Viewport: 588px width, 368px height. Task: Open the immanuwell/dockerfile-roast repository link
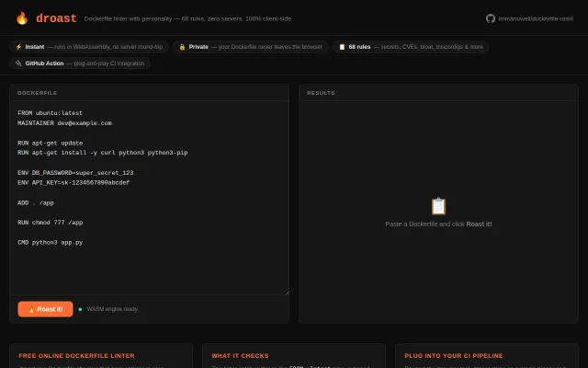[536, 18]
